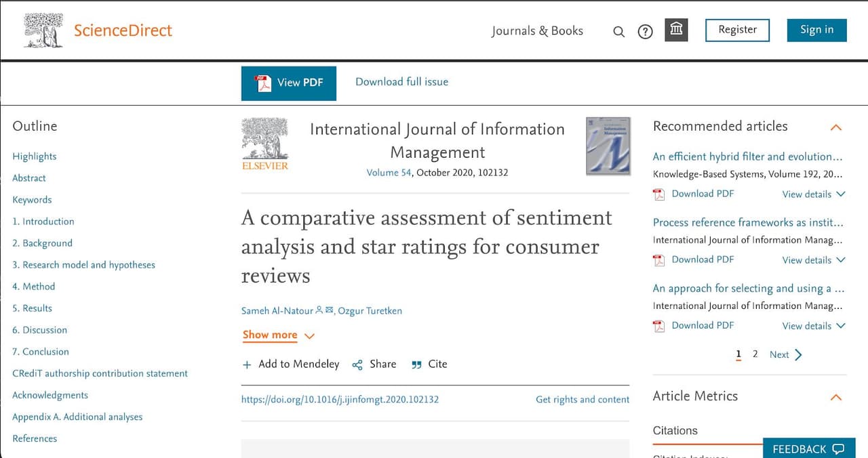Screen dimensions: 868x458
Task: Open the View PDF button
Action: tap(289, 83)
